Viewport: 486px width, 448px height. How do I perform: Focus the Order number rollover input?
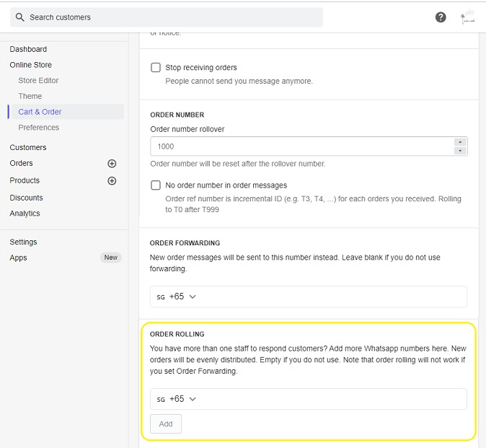(299, 146)
